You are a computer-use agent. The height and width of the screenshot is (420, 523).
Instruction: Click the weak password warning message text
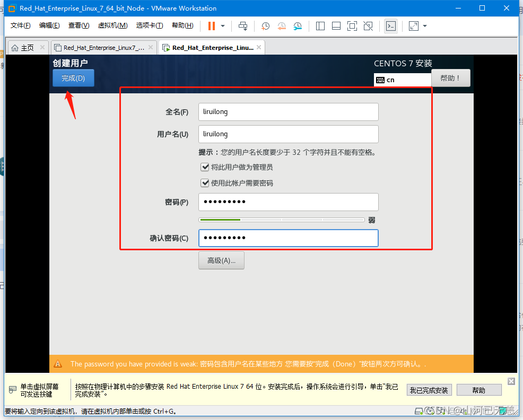click(x=248, y=364)
